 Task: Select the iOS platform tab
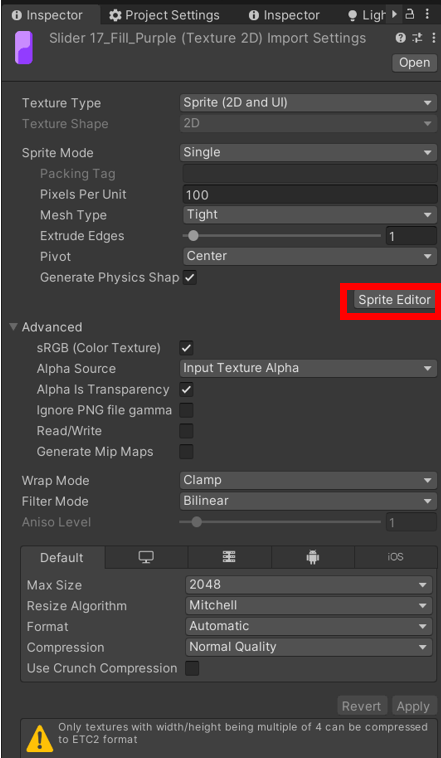click(x=395, y=557)
